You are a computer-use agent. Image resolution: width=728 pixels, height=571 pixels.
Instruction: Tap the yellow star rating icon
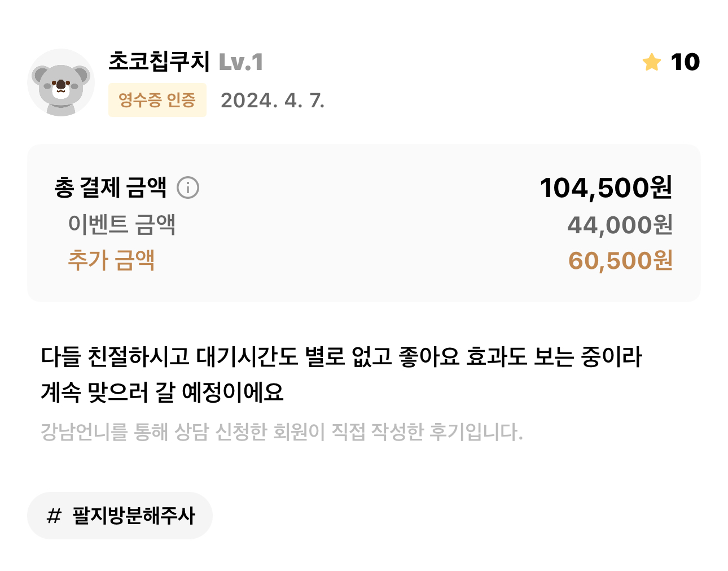(x=652, y=62)
